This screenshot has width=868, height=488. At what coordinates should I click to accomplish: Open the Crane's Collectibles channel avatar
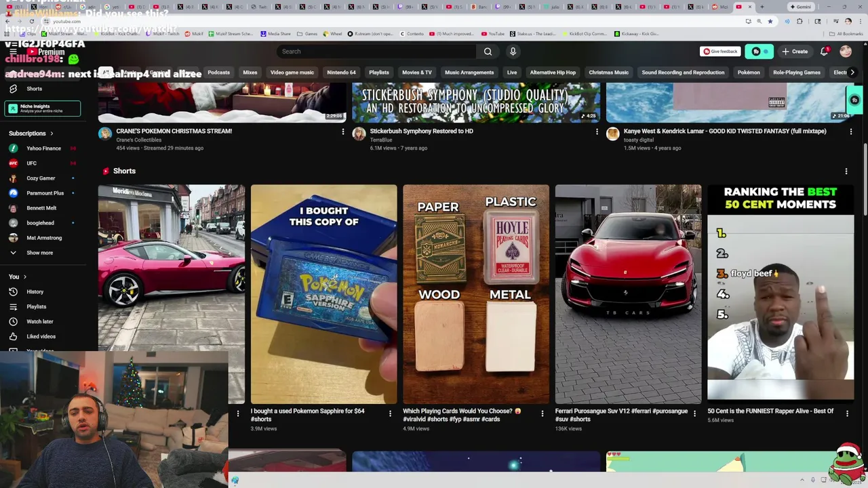pyautogui.click(x=105, y=134)
